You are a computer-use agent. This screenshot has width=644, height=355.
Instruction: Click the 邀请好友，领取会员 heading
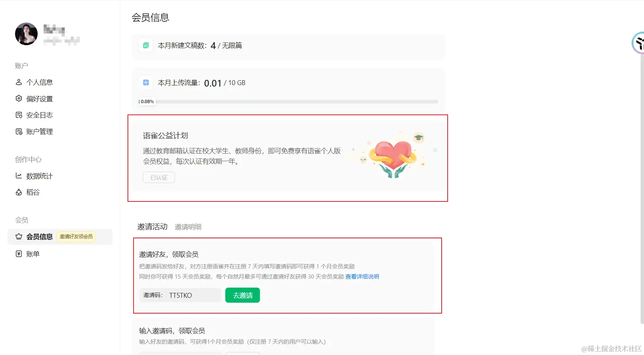[x=169, y=254]
